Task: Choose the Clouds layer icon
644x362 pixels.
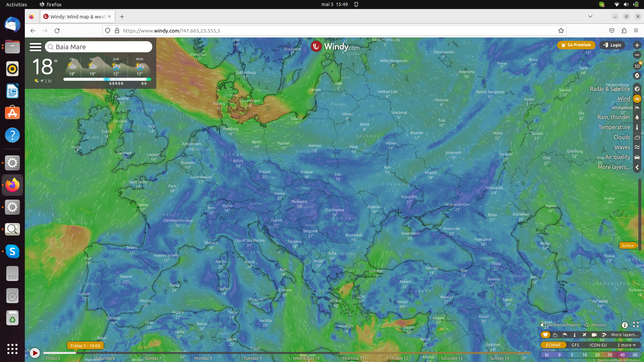Action: [x=637, y=137]
